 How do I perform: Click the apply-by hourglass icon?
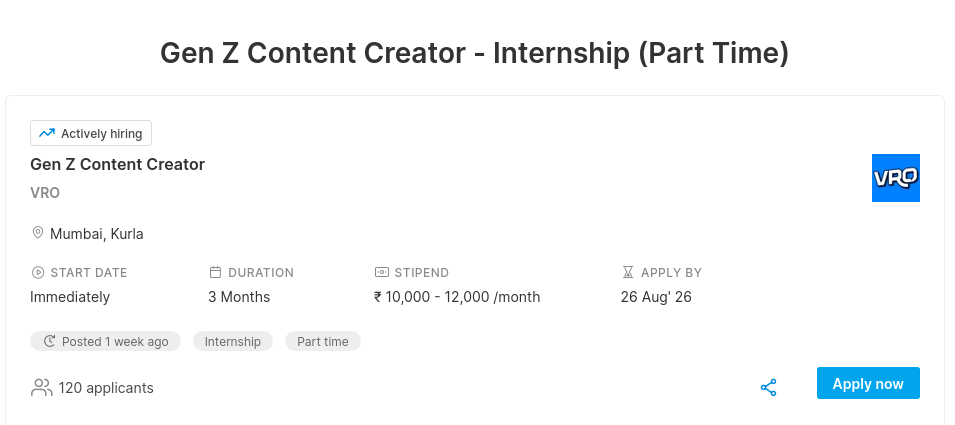tap(628, 272)
